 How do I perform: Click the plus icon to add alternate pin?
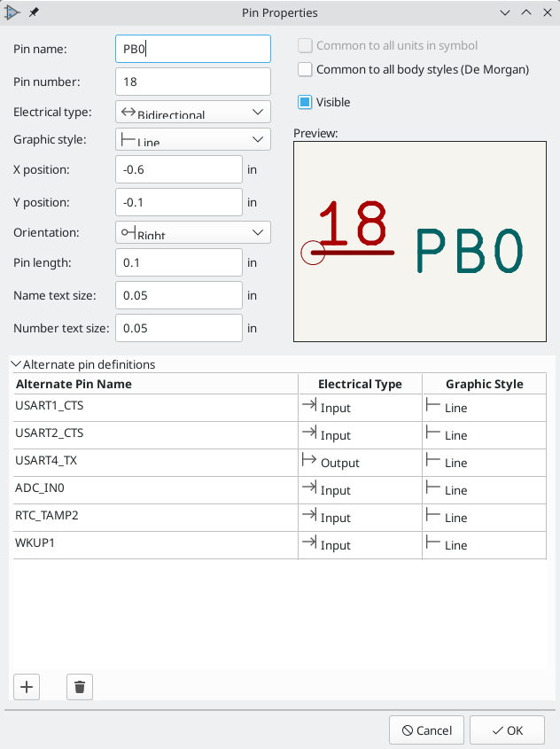point(27,686)
